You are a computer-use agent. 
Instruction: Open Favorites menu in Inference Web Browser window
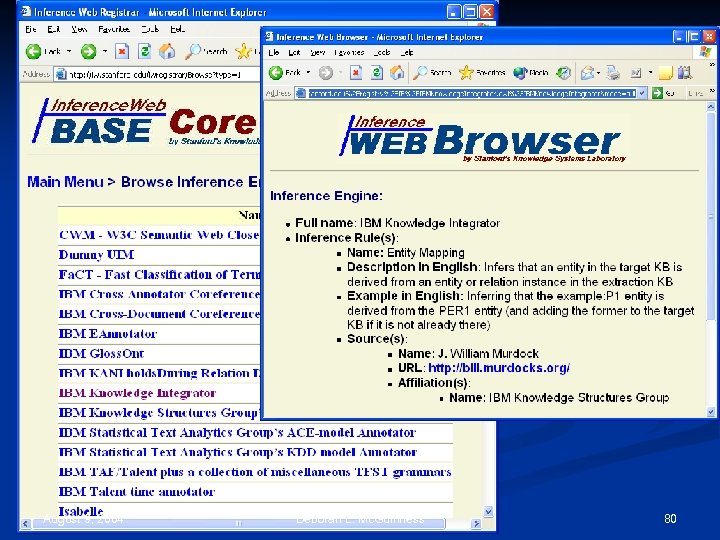(349, 52)
